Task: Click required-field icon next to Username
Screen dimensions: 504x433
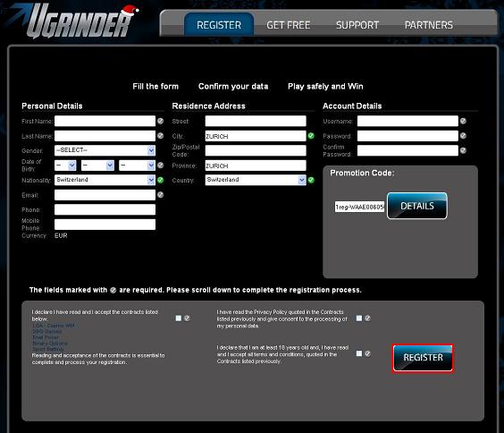Action: pyautogui.click(x=463, y=121)
